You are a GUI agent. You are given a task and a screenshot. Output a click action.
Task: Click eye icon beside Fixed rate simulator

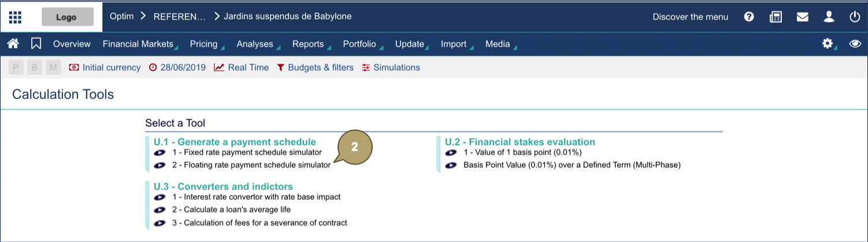(160, 153)
